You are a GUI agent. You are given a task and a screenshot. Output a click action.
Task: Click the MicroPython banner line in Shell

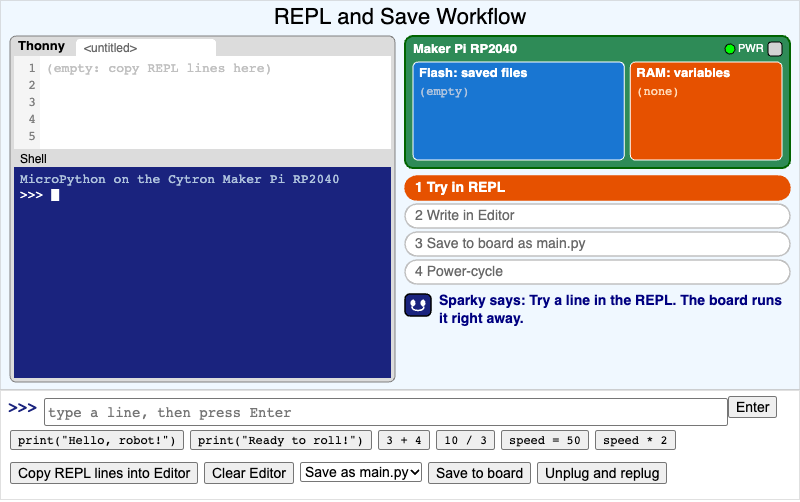(x=179, y=180)
